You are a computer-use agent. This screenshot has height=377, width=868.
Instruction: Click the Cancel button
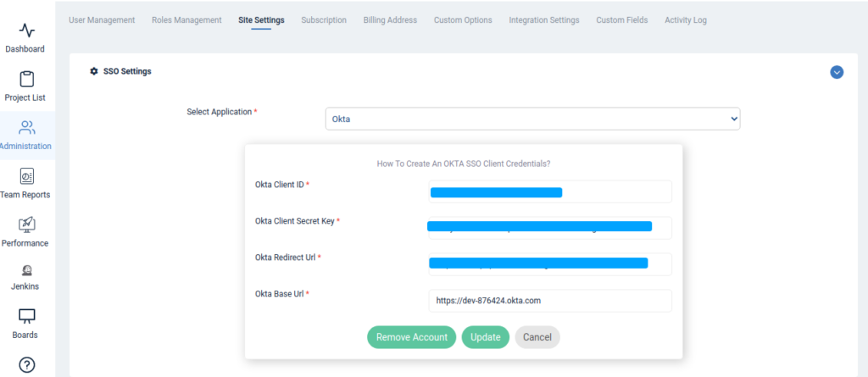coord(537,337)
